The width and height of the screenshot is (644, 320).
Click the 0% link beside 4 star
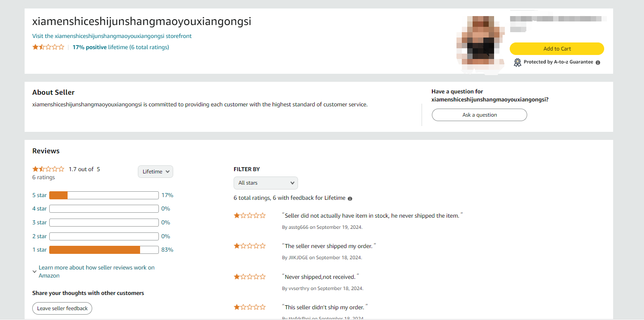pos(166,209)
